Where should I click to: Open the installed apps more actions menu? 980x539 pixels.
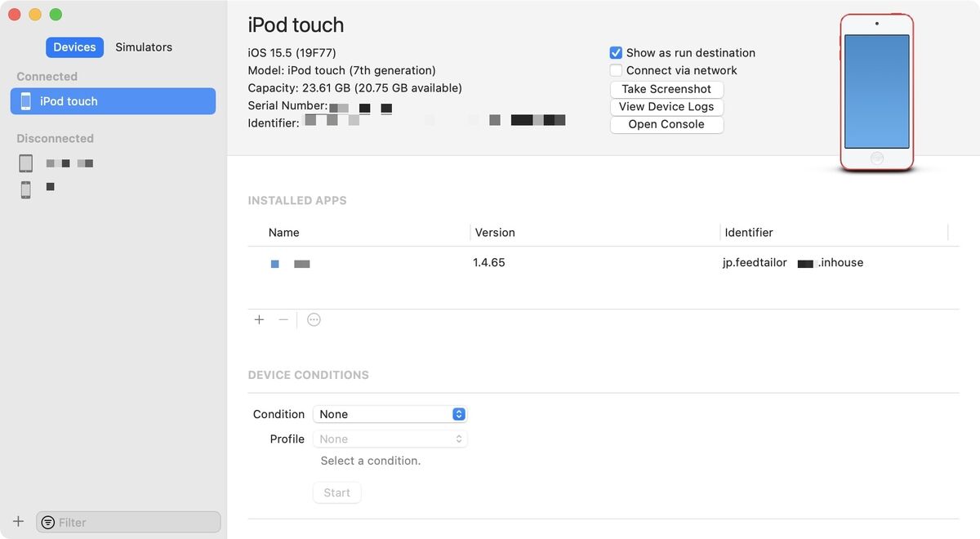[x=314, y=319]
